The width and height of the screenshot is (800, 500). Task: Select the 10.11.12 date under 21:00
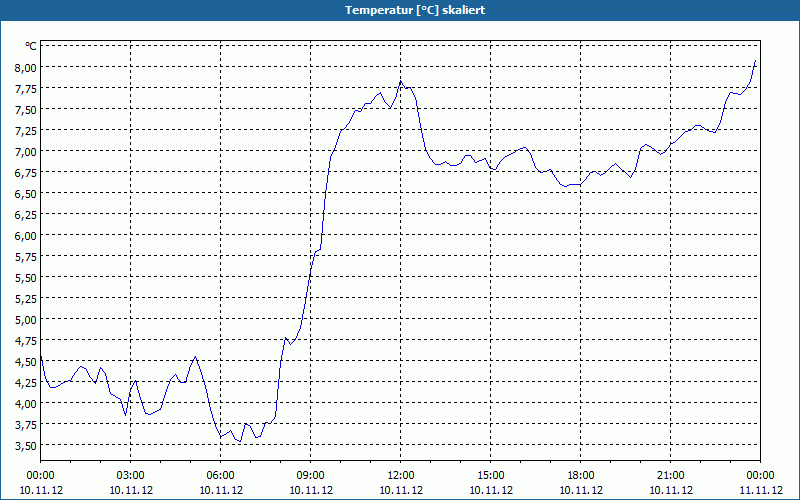[x=671, y=490]
